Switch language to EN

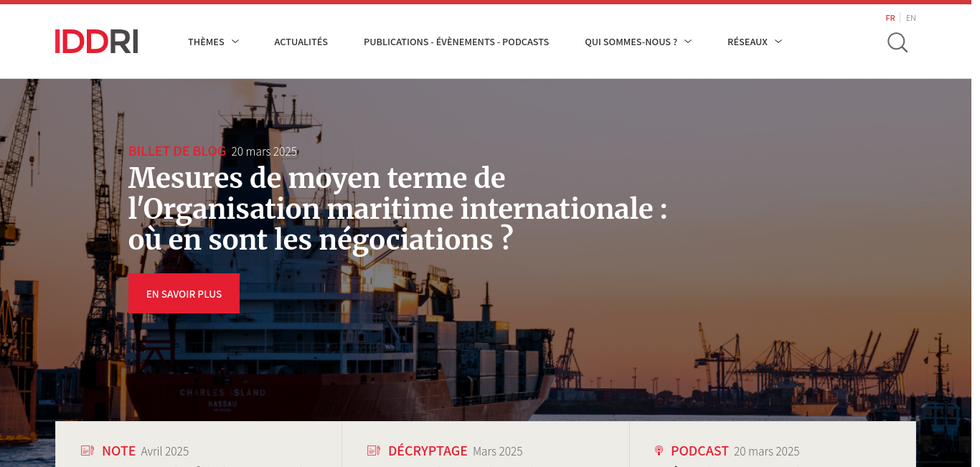(911, 18)
